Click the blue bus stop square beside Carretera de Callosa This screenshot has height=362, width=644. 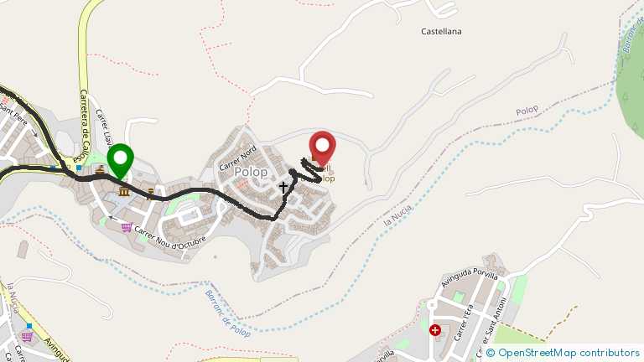pyautogui.click(x=79, y=168)
